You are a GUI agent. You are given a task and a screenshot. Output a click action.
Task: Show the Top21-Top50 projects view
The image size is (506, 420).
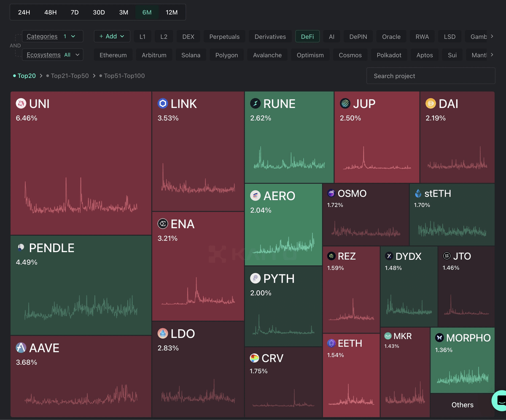click(x=67, y=76)
